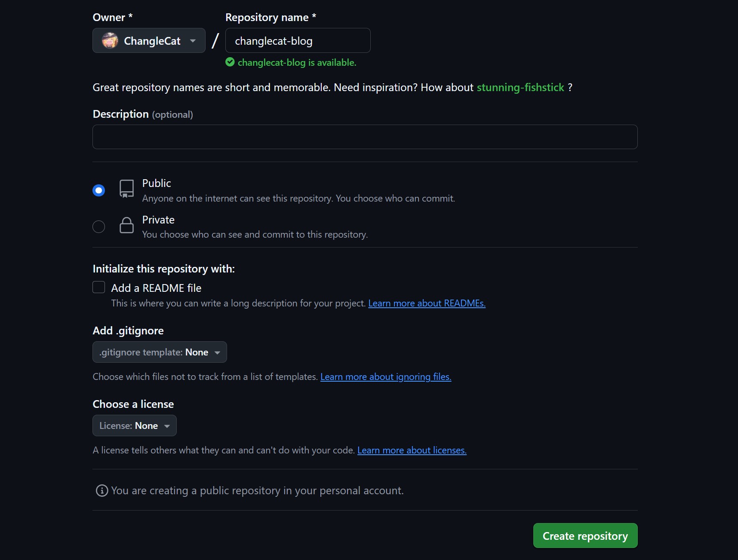The height and width of the screenshot is (560, 738).
Task: Expand the .gitignore template dropdown
Action: (x=160, y=352)
